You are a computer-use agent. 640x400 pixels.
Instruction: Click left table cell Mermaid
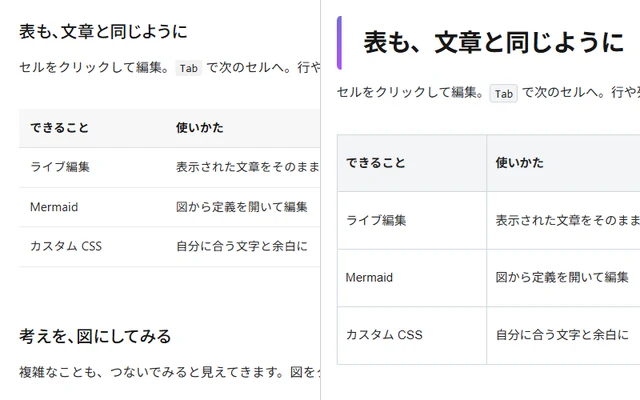coord(54,207)
